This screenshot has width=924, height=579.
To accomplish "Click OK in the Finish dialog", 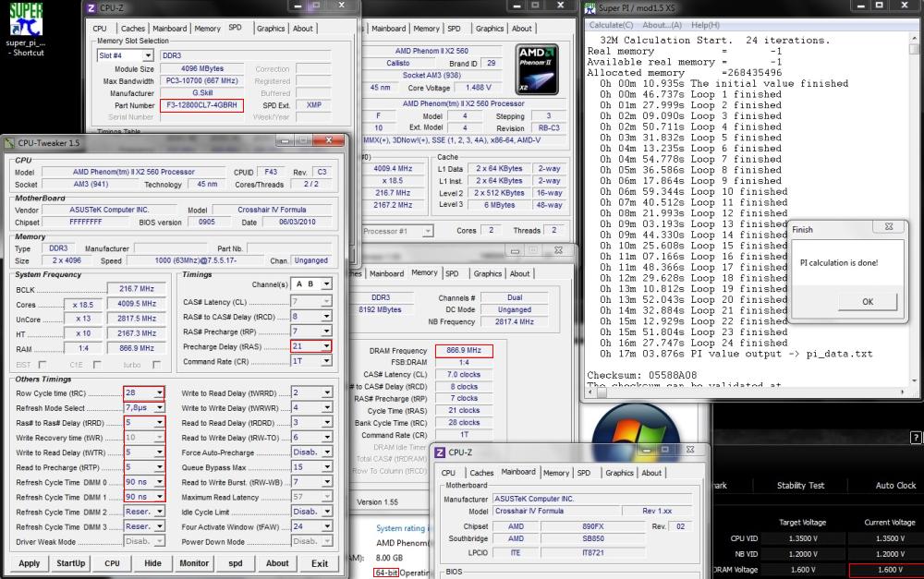I will tap(868, 302).
